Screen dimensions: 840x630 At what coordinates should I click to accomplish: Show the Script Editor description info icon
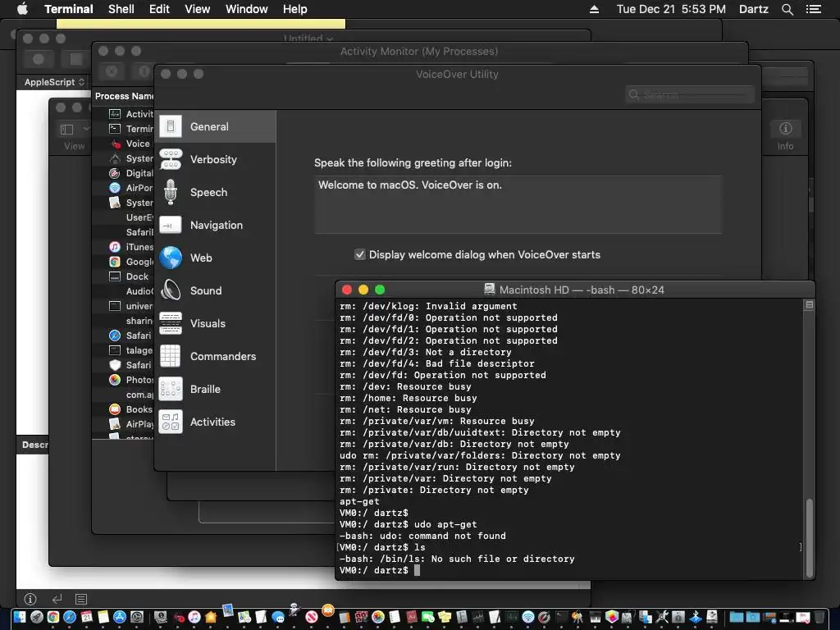click(x=30, y=599)
